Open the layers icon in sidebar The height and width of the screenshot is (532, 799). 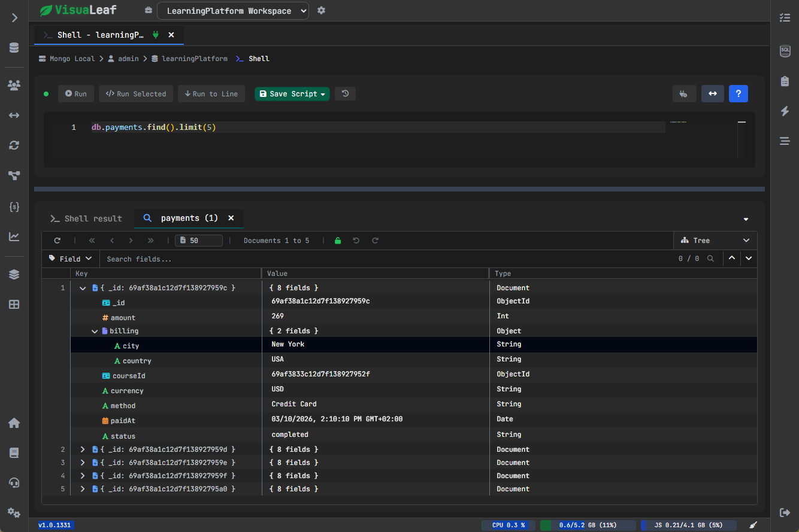pyautogui.click(x=14, y=274)
